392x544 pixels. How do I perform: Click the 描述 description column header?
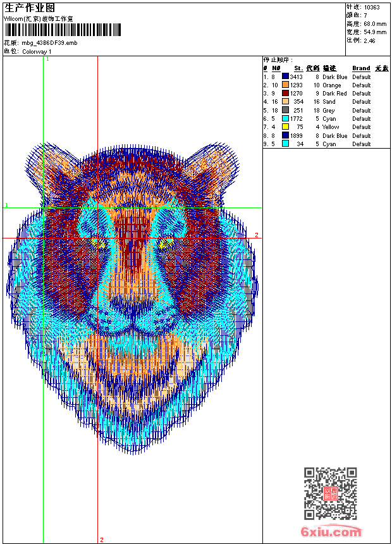[329, 68]
